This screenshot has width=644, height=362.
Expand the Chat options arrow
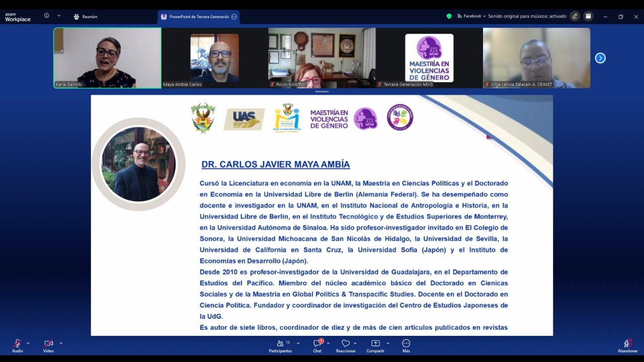328,343
